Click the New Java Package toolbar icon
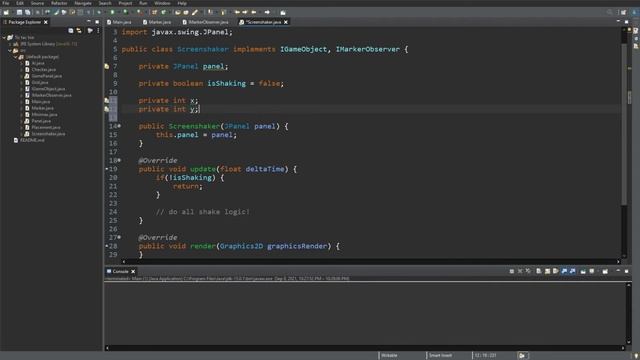Image resolution: width=640 pixels, height=360 pixels. (x=154, y=12)
